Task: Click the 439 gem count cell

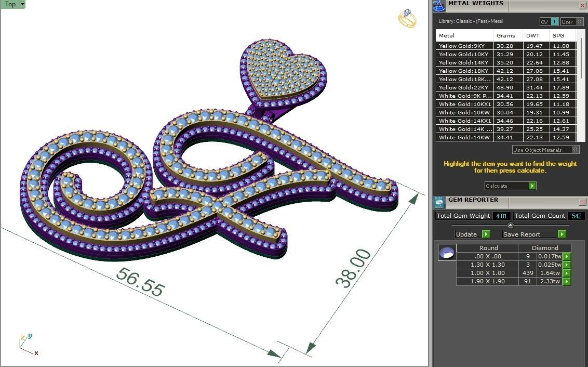Action: (x=528, y=273)
